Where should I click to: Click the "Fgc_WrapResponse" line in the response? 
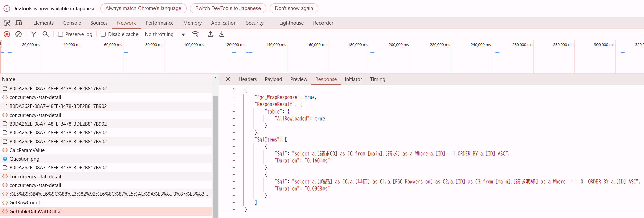[x=285, y=97]
